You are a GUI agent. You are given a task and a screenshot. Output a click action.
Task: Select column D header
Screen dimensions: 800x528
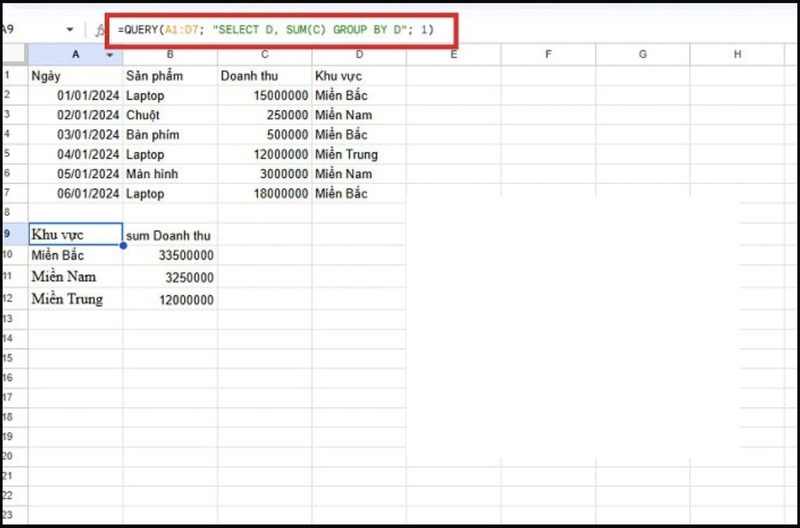tap(358, 54)
